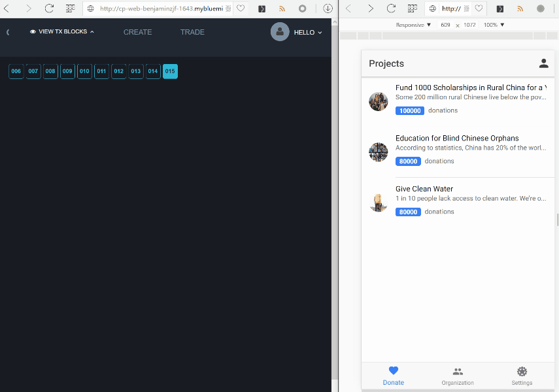Screen dimensions: 559x392
Task: Open Education for Blind Chinese Orphans project
Action: click(458, 152)
